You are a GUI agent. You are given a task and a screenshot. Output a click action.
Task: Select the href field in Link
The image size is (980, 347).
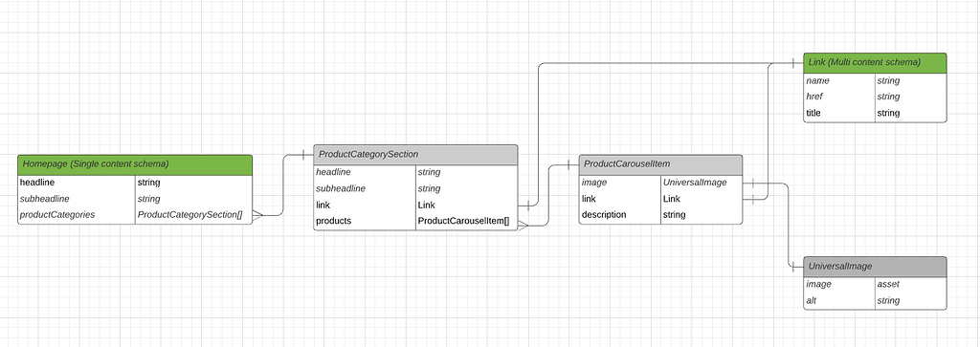click(838, 97)
